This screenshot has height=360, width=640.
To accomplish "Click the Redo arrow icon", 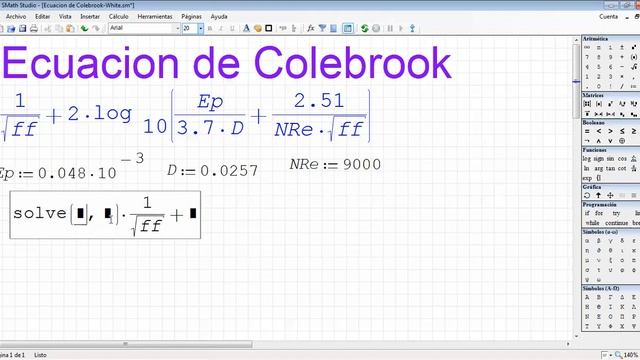I will 96,29.
